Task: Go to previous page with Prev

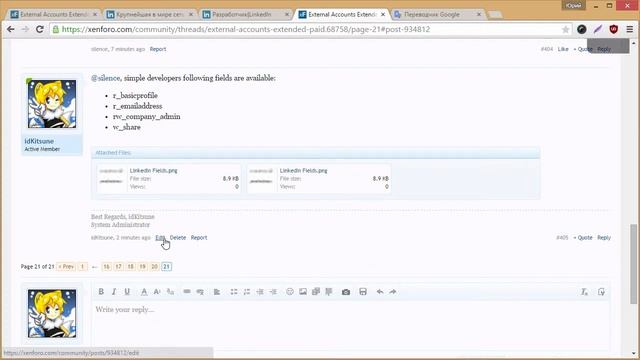Action: click(66, 267)
